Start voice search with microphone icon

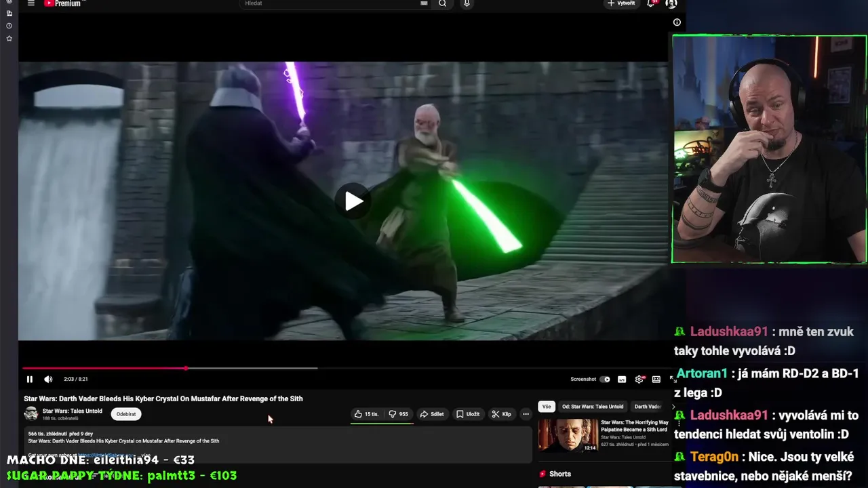point(467,3)
